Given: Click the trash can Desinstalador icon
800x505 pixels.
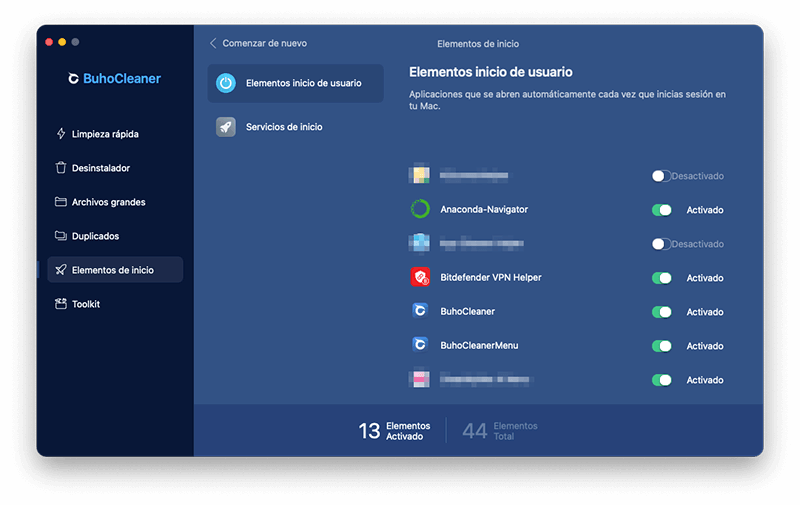Looking at the screenshot, I should tap(61, 167).
